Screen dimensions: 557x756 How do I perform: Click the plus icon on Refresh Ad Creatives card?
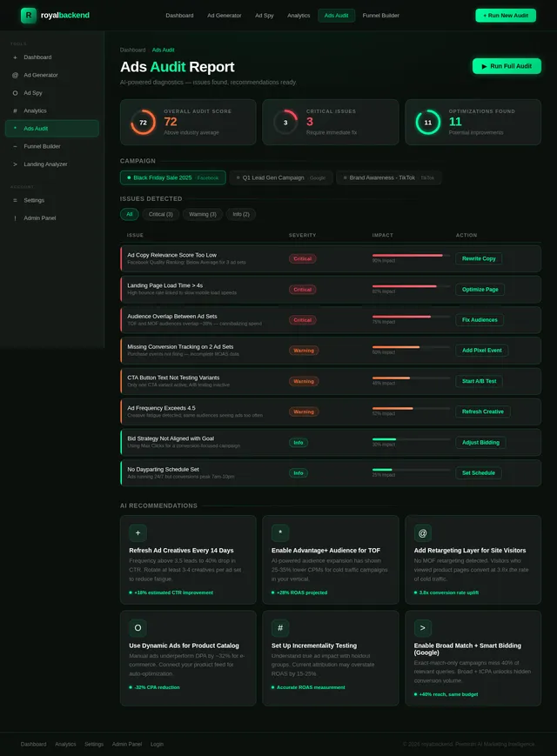(x=138, y=532)
